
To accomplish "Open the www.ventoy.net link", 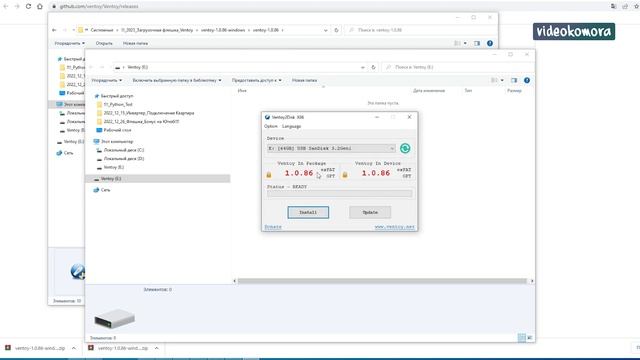I will (394, 227).
